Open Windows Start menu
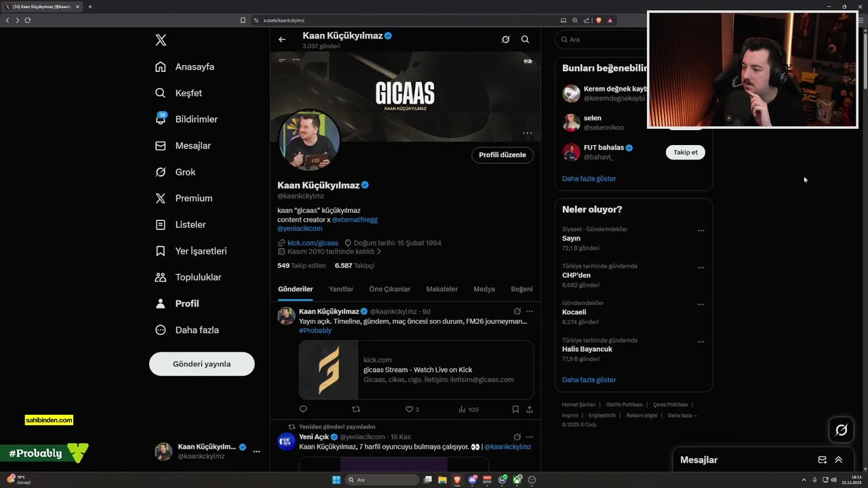This screenshot has width=868, height=488. (336, 480)
